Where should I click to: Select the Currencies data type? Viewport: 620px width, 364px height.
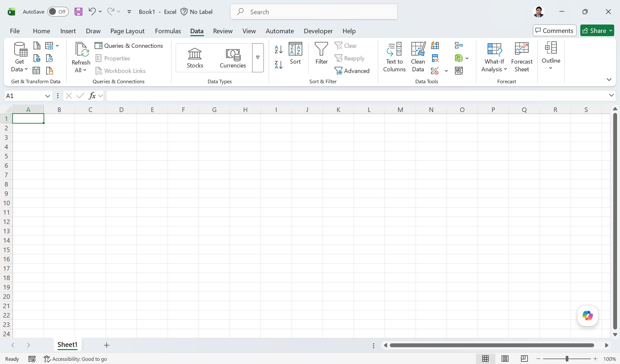tap(233, 58)
